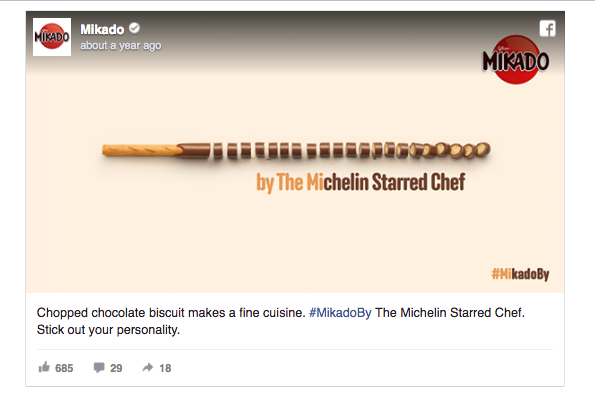Viewport: 595px width, 395px height.
Task: Open the Mikado page name link
Action: click(102, 29)
